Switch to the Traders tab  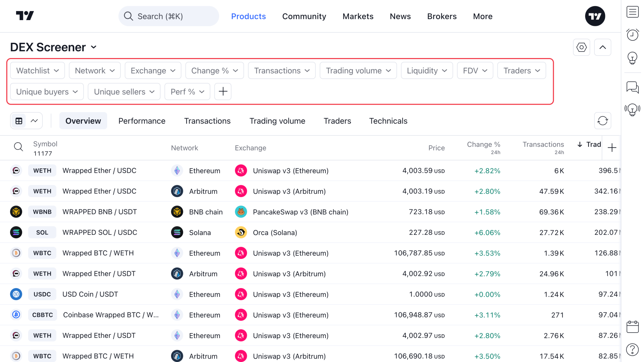point(337,121)
